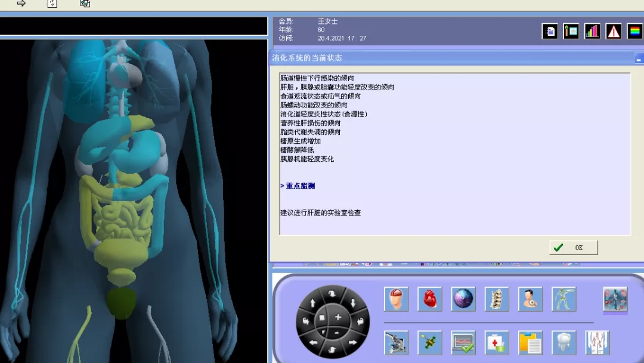Select the 重点监测 heading link
644x363 pixels.
300,186
